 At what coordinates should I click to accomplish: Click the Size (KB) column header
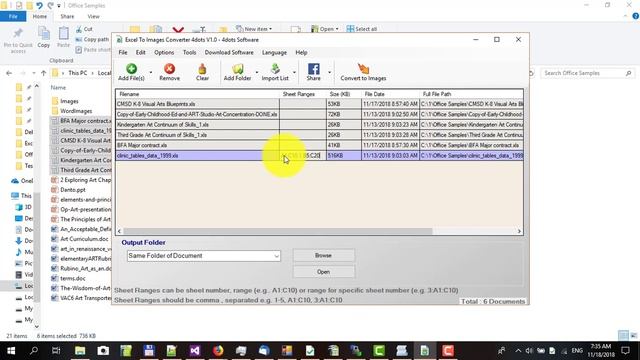pyautogui.click(x=344, y=94)
